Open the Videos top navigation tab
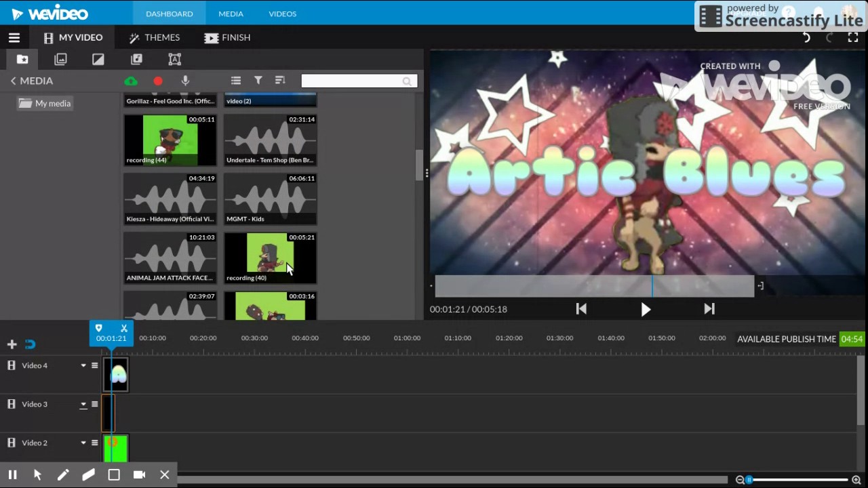The height and width of the screenshot is (488, 868). (282, 14)
